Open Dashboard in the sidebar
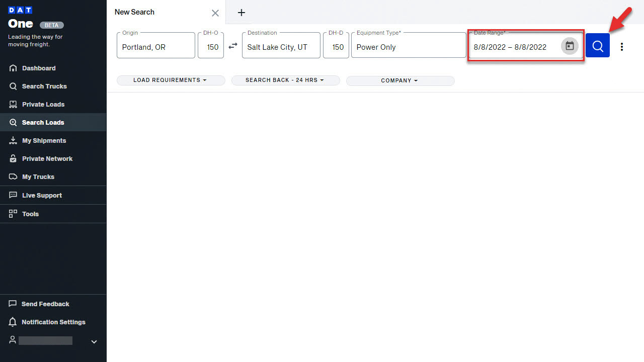The height and width of the screenshot is (362, 644). click(39, 68)
